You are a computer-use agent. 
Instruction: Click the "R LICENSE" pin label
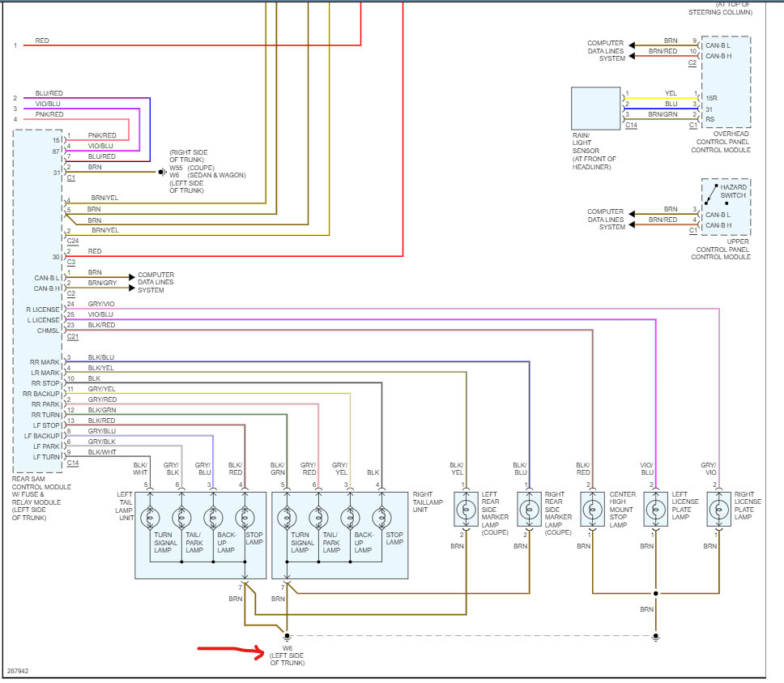(42, 310)
